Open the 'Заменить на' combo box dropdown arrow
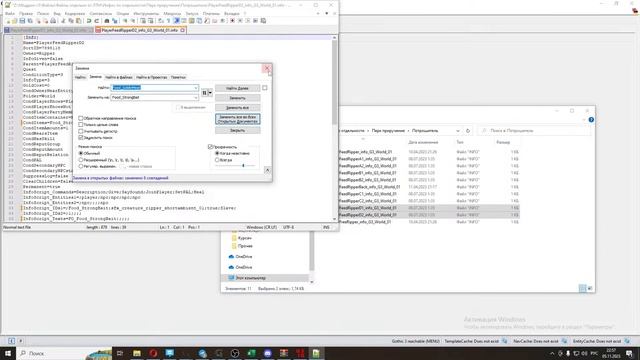 click(196, 98)
